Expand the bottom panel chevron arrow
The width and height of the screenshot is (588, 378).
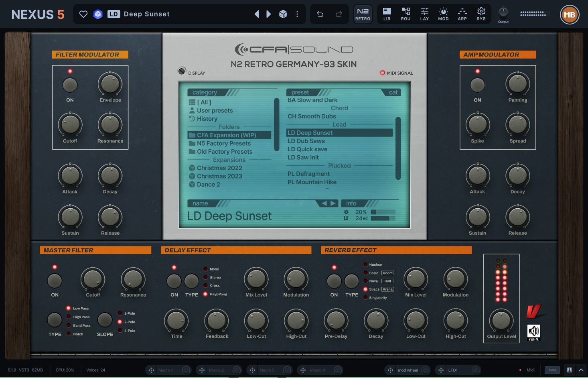click(x=581, y=370)
